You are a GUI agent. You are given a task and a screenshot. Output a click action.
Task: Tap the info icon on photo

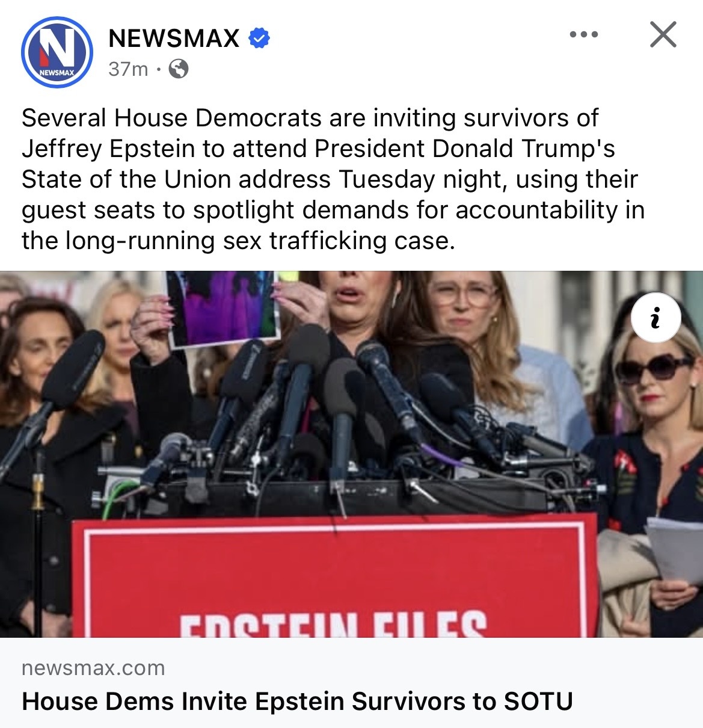click(x=656, y=318)
